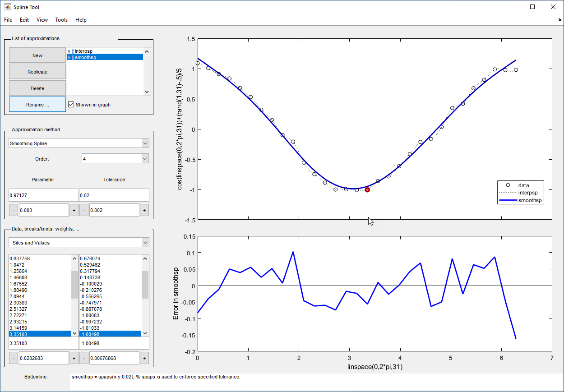Viewport: 564px width, 392px height.
Task: Open the Order dropdown
Action: tap(115, 159)
